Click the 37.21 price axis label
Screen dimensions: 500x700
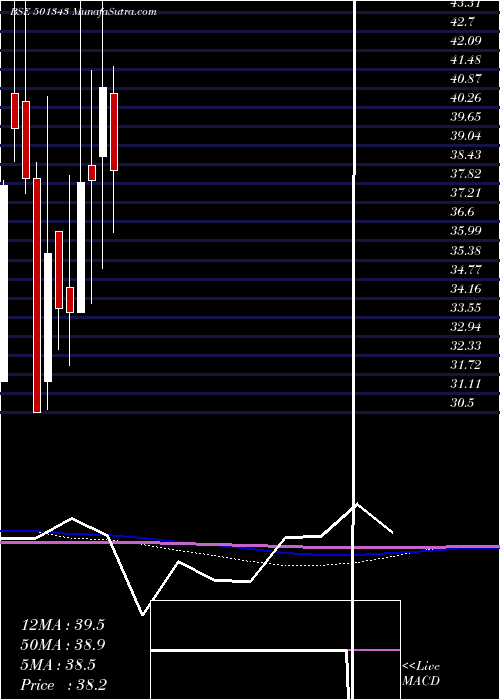point(466,193)
